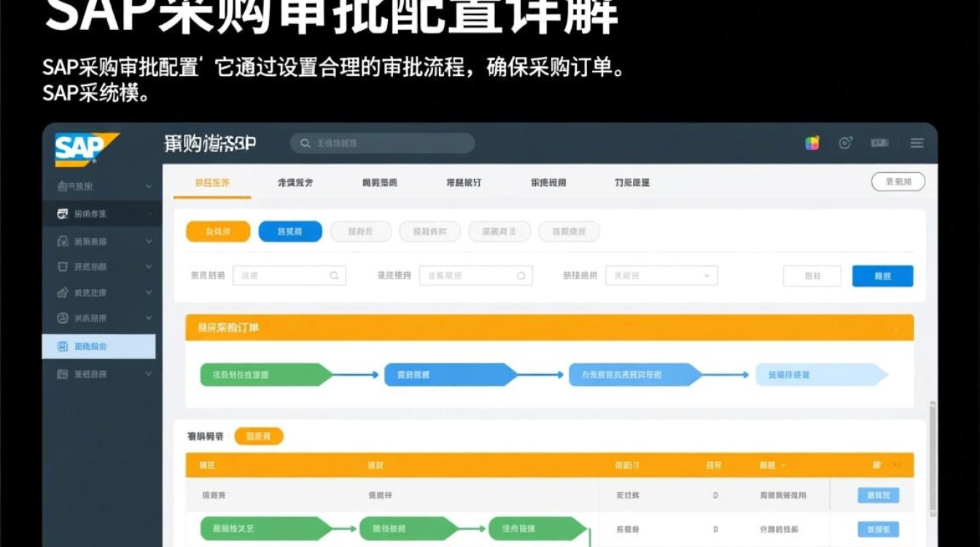Open the highlighted sidebar item near the bottom
The height and width of the screenshot is (547, 980).
point(99,346)
